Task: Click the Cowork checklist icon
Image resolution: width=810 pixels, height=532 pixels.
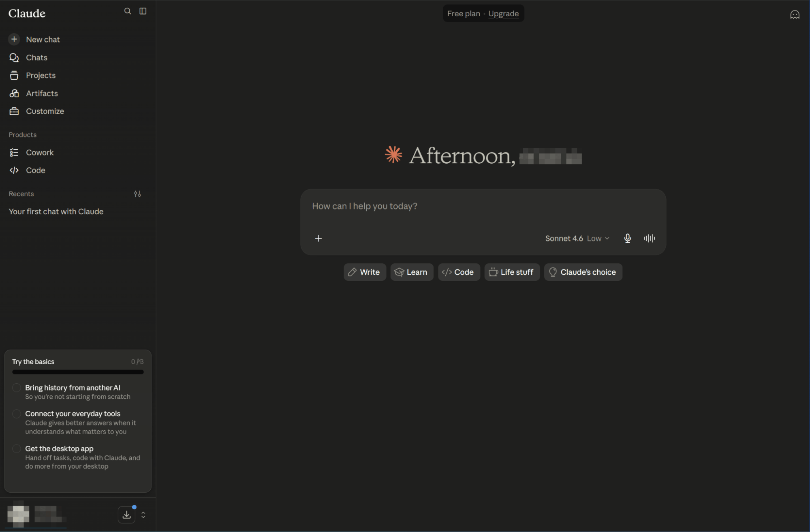Action: (x=14, y=152)
